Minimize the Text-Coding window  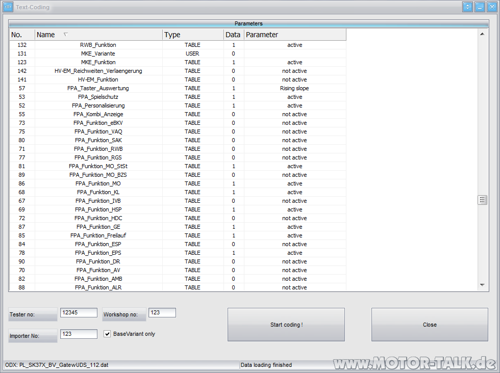[480, 7]
